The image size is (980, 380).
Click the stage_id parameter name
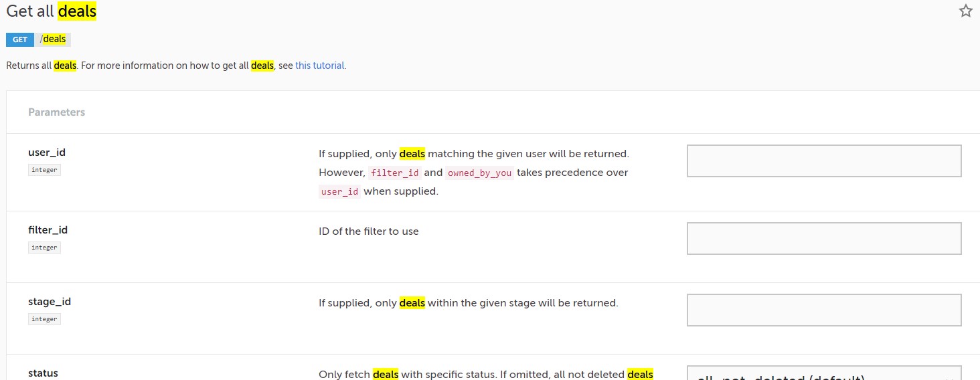tap(50, 302)
